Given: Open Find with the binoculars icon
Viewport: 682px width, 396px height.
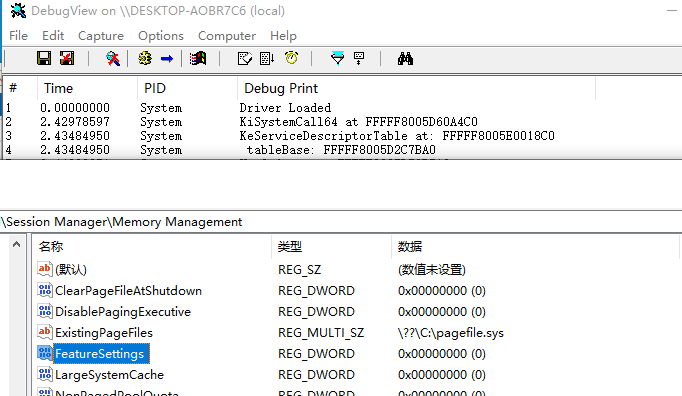Looking at the screenshot, I should tap(405, 58).
